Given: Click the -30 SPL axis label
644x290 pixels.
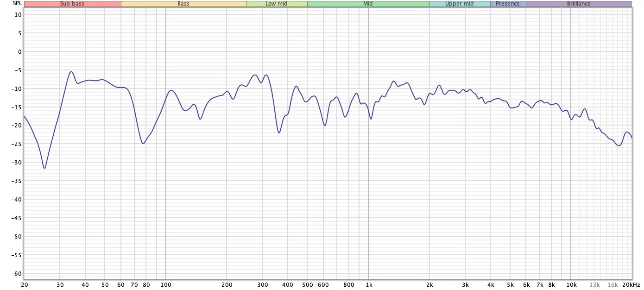Looking at the screenshot, I should click(16, 162).
